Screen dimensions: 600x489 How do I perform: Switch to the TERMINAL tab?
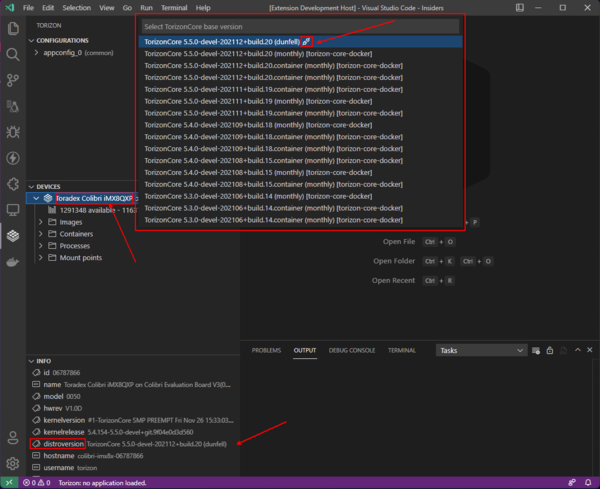pyautogui.click(x=401, y=350)
